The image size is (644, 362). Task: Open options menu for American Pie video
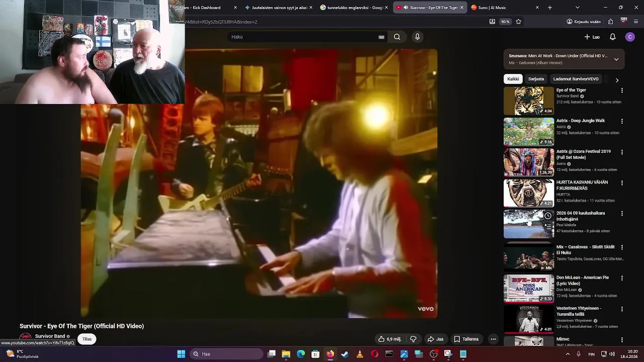click(x=622, y=278)
